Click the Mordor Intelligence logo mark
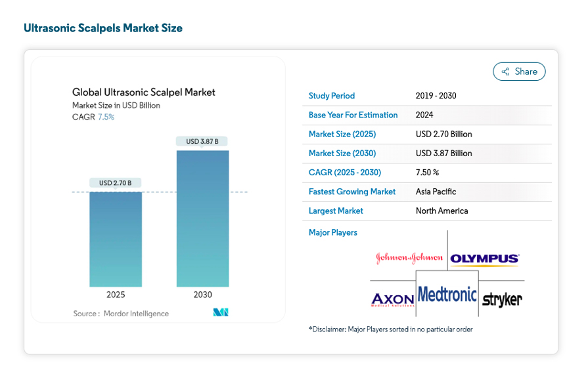Screen dimensions: 588x376 pos(221,312)
